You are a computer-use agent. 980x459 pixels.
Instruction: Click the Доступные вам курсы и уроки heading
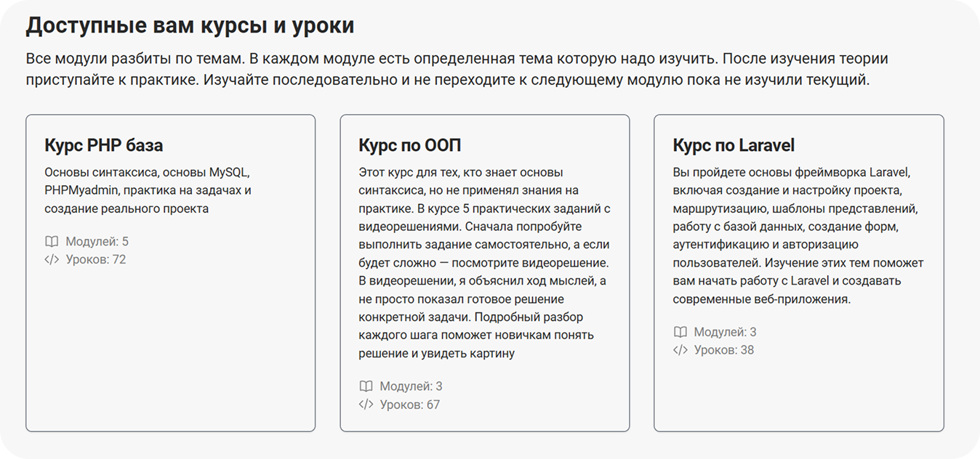[190, 26]
